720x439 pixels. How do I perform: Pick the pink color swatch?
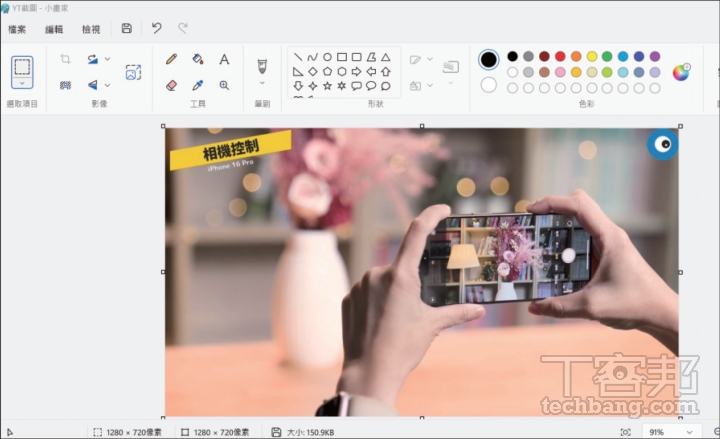[560, 72]
